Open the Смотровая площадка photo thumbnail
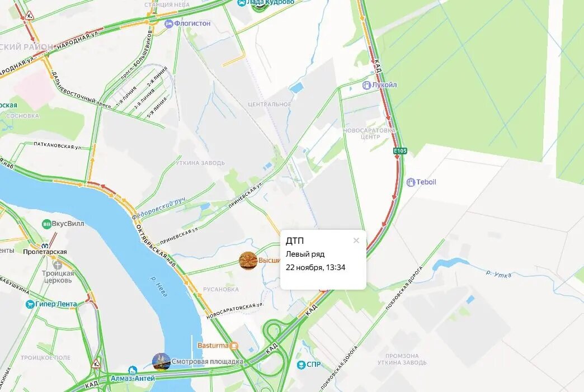 pos(162,362)
